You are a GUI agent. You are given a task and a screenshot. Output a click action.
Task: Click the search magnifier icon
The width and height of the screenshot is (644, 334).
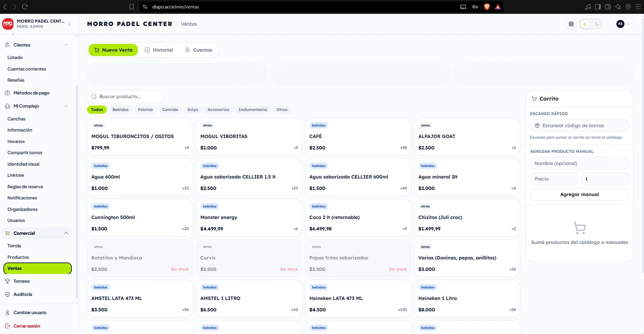[94, 96]
